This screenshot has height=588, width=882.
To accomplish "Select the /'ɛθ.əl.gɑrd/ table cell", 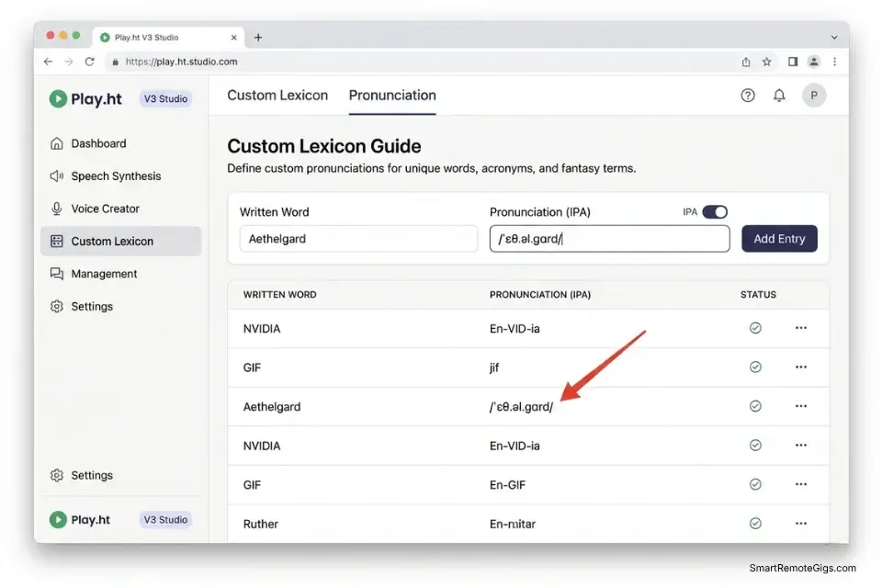I will (522, 407).
